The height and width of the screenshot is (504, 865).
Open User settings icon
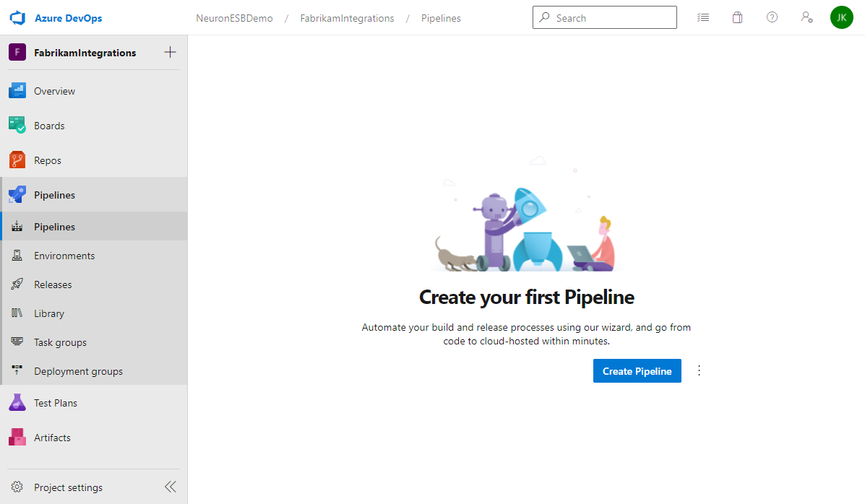pos(807,17)
